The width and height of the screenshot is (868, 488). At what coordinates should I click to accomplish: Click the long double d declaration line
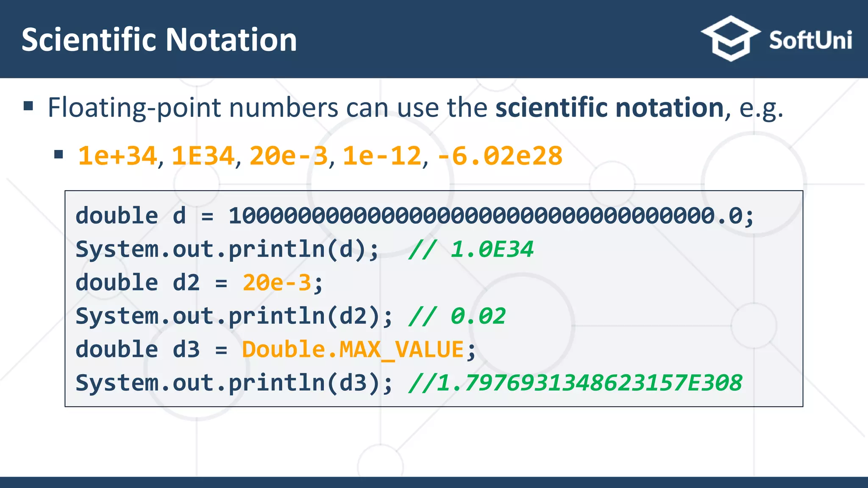pos(415,215)
